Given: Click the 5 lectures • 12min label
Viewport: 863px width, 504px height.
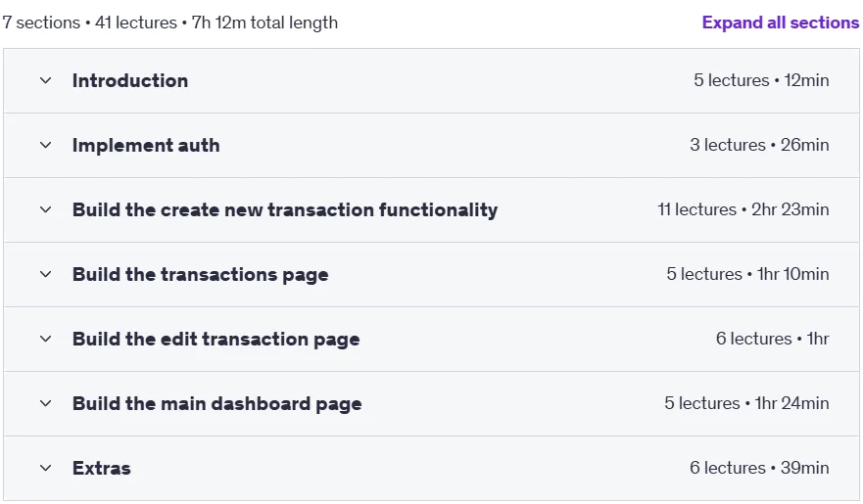Looking at the screenshot, I should point(761,80).
